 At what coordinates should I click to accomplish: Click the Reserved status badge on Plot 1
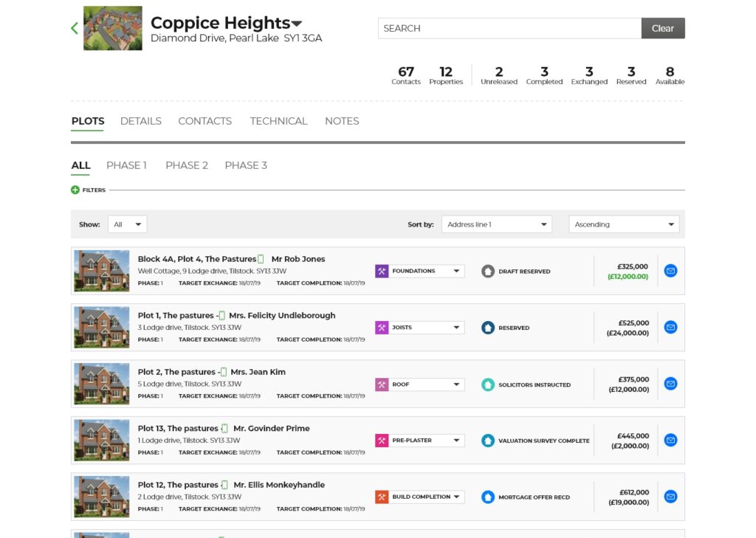click(487, 327)
